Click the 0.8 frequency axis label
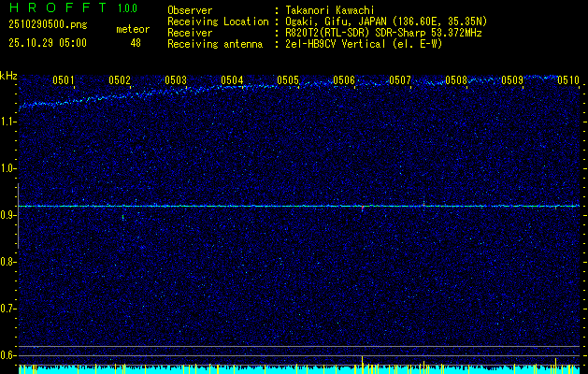Screen dimensions: 588x374 coord(8,262)
